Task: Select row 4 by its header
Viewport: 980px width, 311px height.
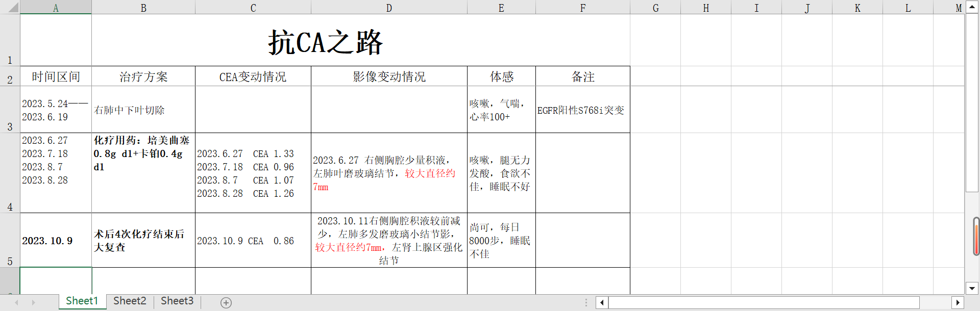Action: coord(10,173)
